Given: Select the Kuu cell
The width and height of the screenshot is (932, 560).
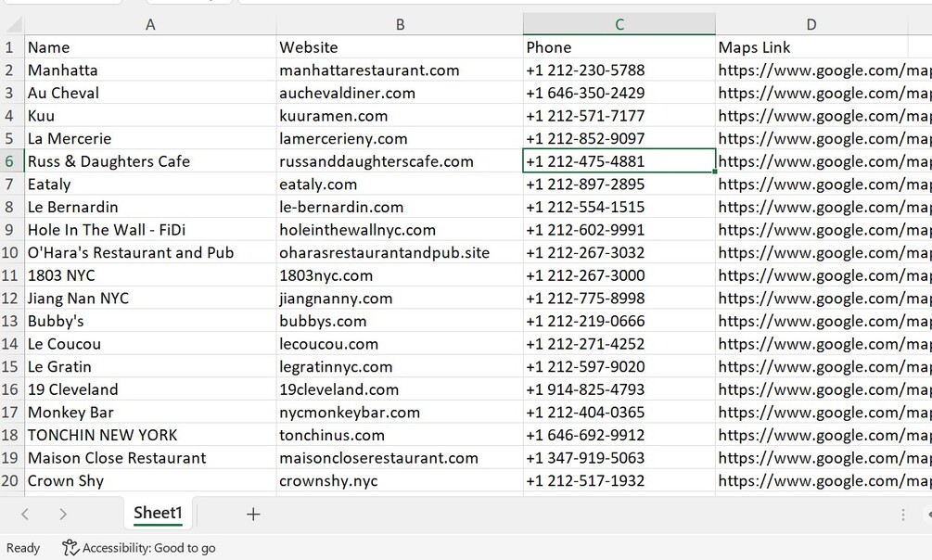Looking at the screenshot, I should 150,115.
